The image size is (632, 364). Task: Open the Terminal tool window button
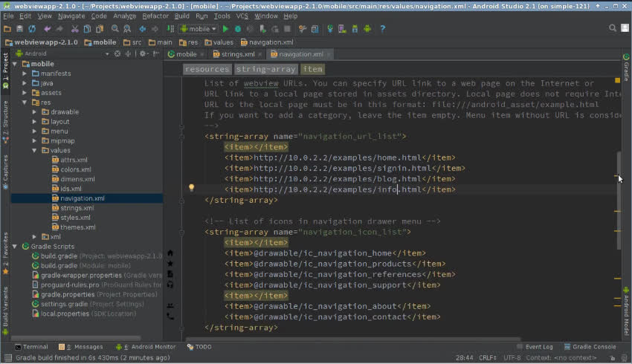click(x=31, y=347)
